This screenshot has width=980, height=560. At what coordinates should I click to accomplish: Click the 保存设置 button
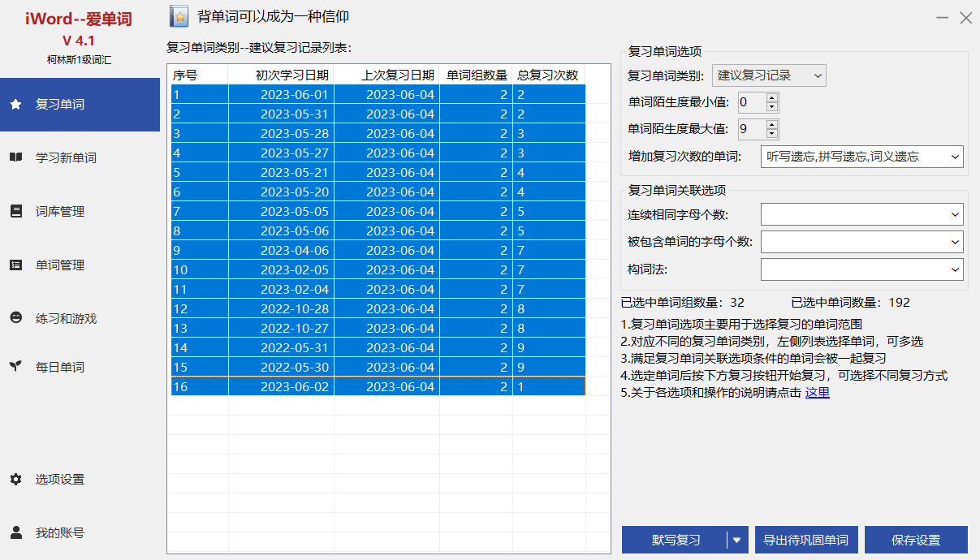coord(915,540)
